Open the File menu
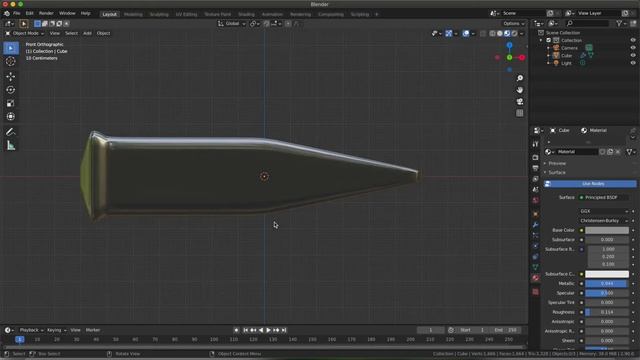Viewport: 640px width, 360px height. click(x=16, y=13)
